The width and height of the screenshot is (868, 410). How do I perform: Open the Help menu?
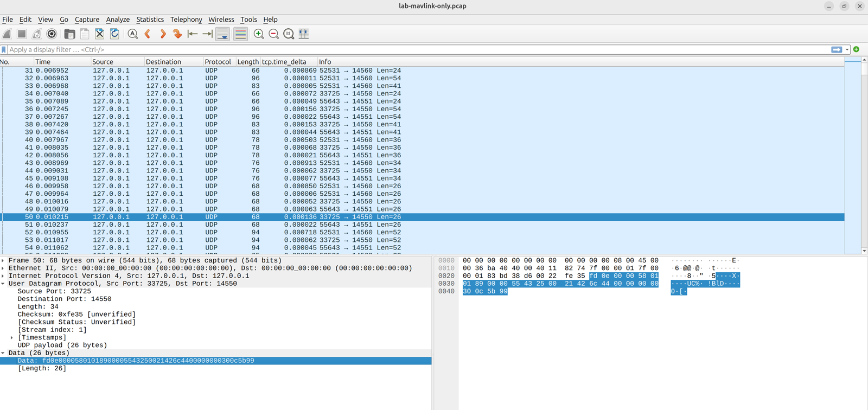point(270,20)
